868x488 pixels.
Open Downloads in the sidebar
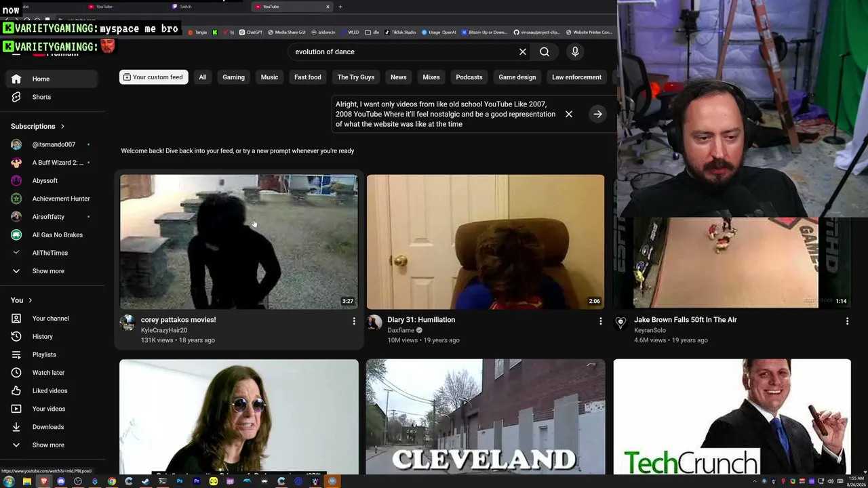[x=53, y=427]
